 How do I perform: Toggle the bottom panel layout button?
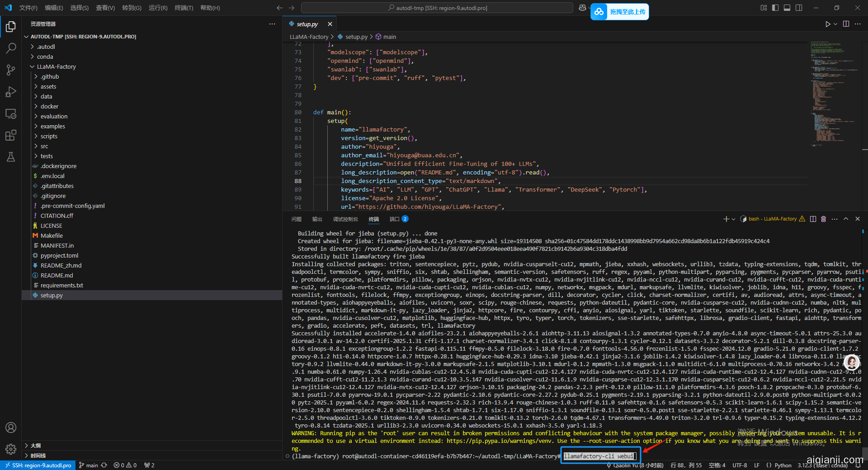[787, 8]
